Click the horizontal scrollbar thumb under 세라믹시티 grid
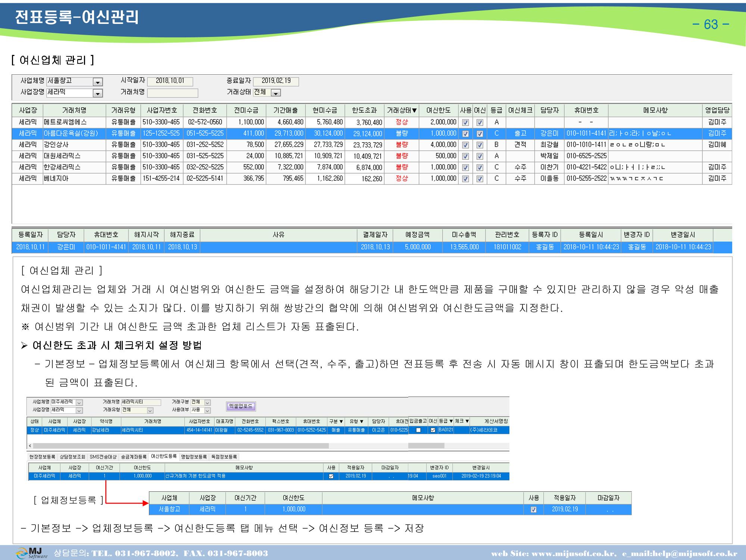This screenshot has height=560, width=746. pyautogui.click(x=181, y=446)
